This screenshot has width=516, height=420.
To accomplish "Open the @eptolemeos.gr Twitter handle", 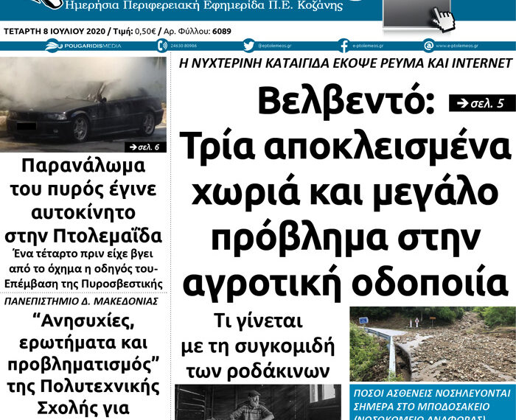I will [x=274, y=46].
